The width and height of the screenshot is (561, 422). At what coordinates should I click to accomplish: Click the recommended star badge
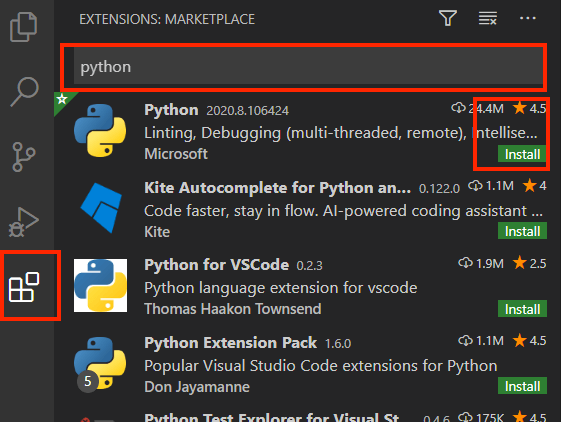pos(62,99)
